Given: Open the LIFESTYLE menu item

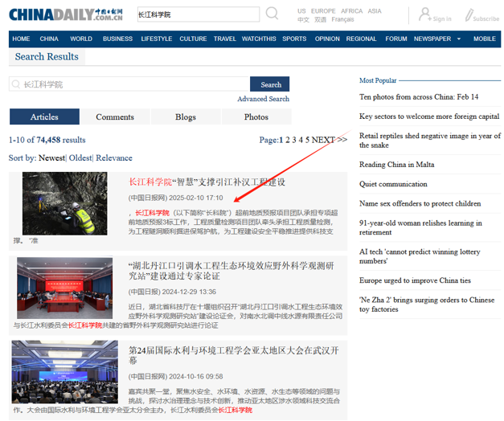Looking at the screenshot, I should point(157,39).
